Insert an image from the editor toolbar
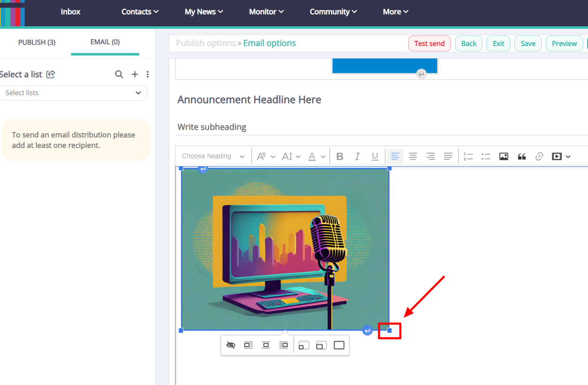The width and height of the screenshot is (588, 385). pos(504,156)
